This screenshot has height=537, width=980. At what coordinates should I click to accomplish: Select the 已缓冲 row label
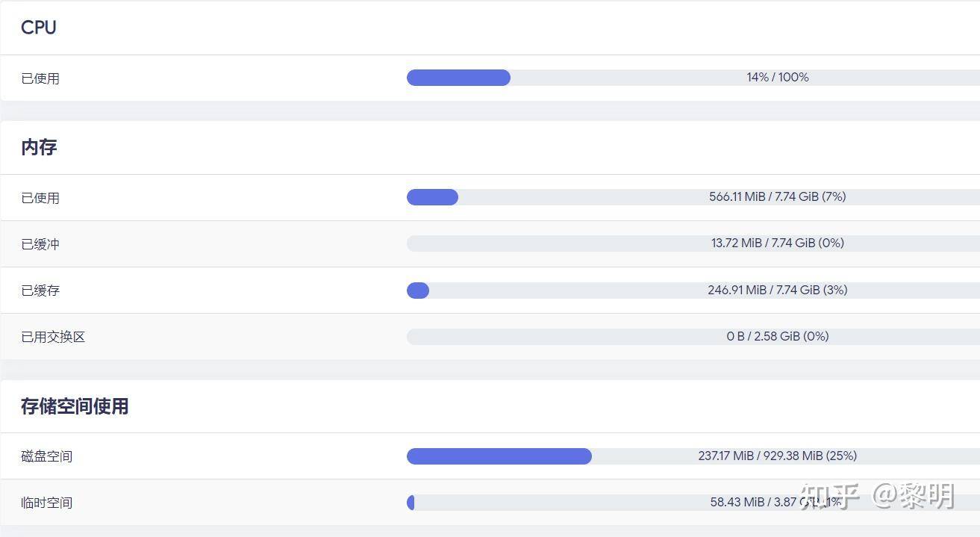coord(40,244)
